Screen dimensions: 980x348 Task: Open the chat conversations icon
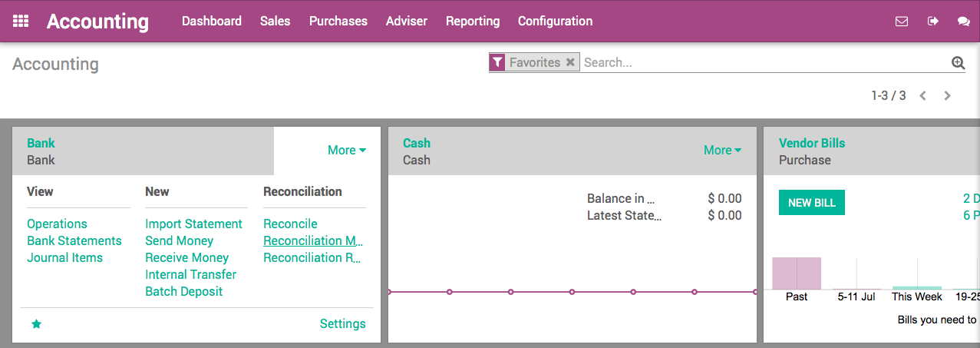[x=964, y=22]
